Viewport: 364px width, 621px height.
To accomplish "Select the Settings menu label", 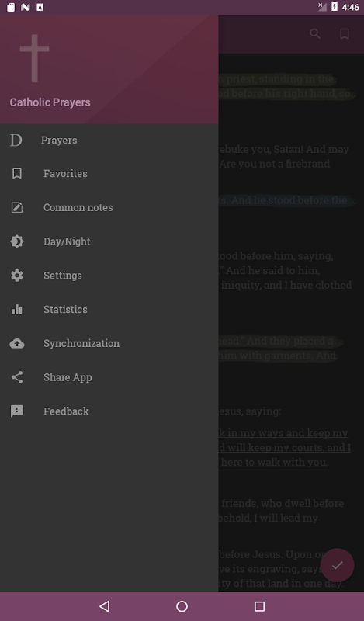I will click(63, 276).
